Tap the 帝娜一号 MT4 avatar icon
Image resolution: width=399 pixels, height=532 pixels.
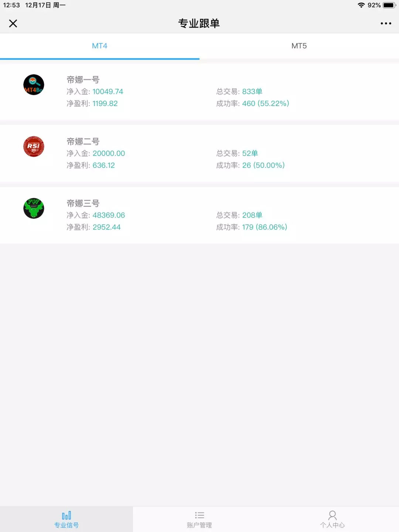(34, 85)
